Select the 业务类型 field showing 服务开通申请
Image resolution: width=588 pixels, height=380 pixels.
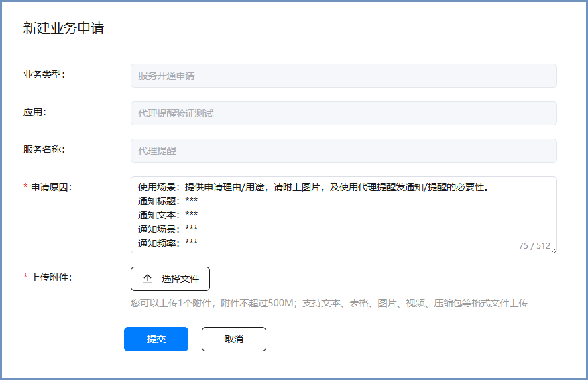343,76
